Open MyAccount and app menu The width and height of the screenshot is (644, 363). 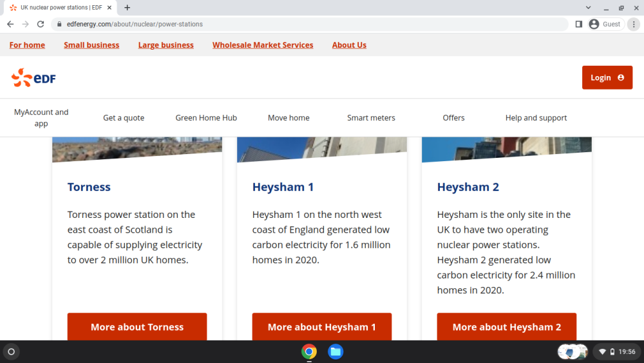pos(41,117)
